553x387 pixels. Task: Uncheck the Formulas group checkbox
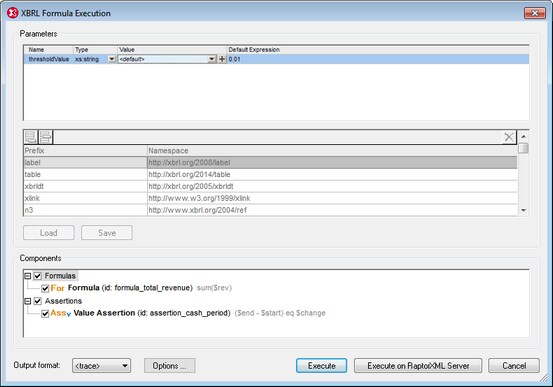(38, 276)
